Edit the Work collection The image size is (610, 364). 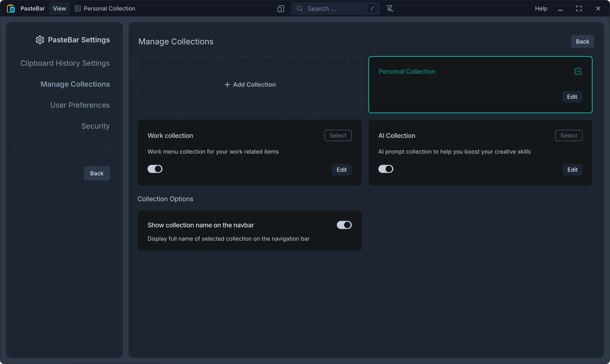pos(341,170)
